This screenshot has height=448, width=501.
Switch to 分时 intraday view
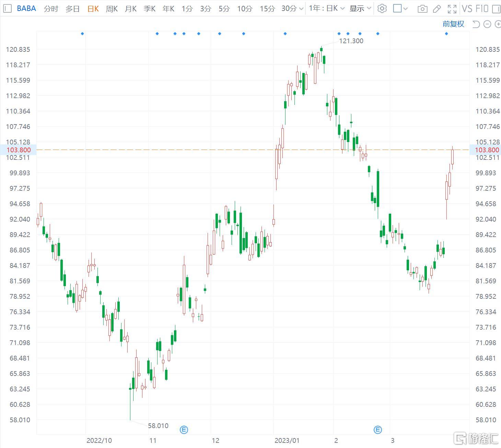pyautogui.click(x=51, y=9)
